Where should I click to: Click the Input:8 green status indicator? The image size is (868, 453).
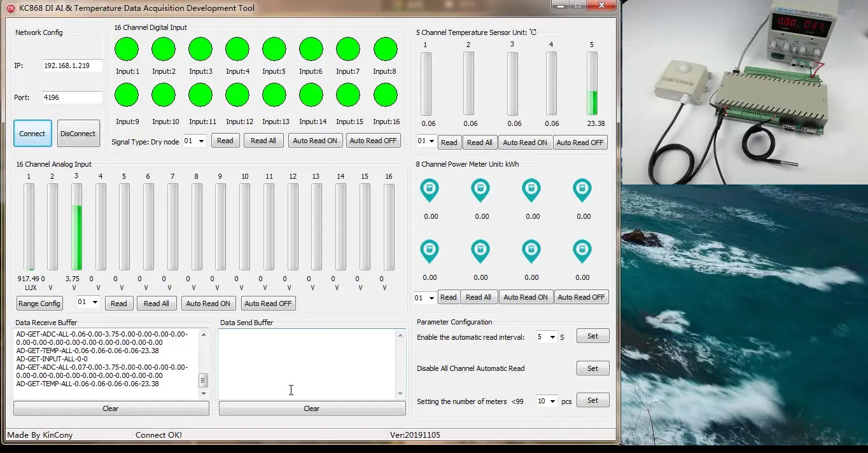[385, 49]
